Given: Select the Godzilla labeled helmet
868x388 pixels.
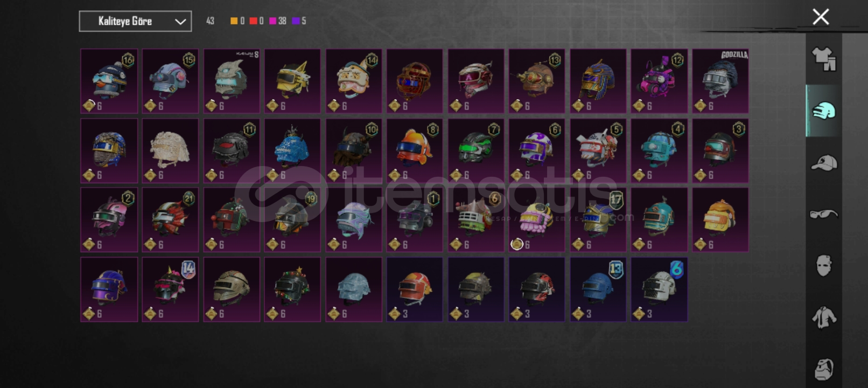Looking at the screenshot, I should click(720, 81).
